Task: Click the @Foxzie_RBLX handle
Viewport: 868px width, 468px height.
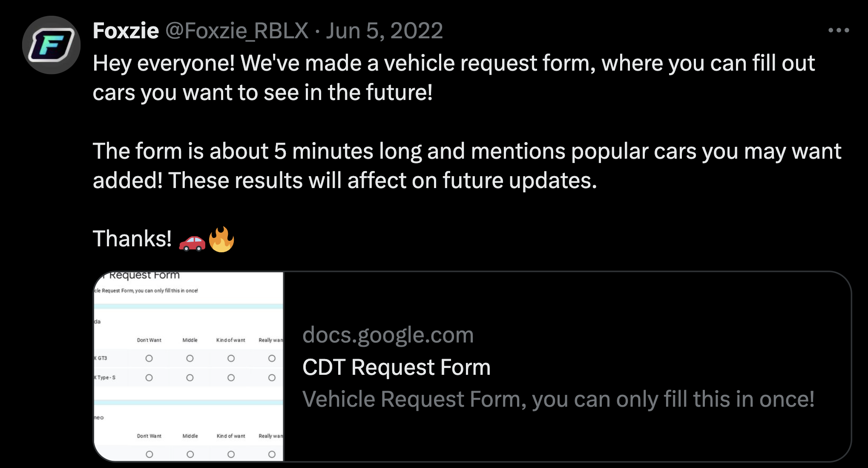Action: [237, 31]
